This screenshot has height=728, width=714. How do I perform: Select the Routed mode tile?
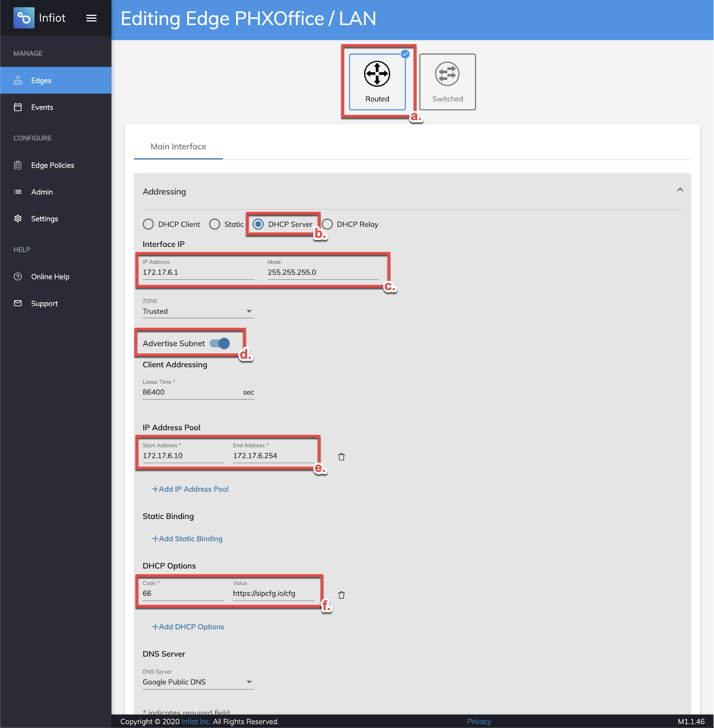point(377,82)
